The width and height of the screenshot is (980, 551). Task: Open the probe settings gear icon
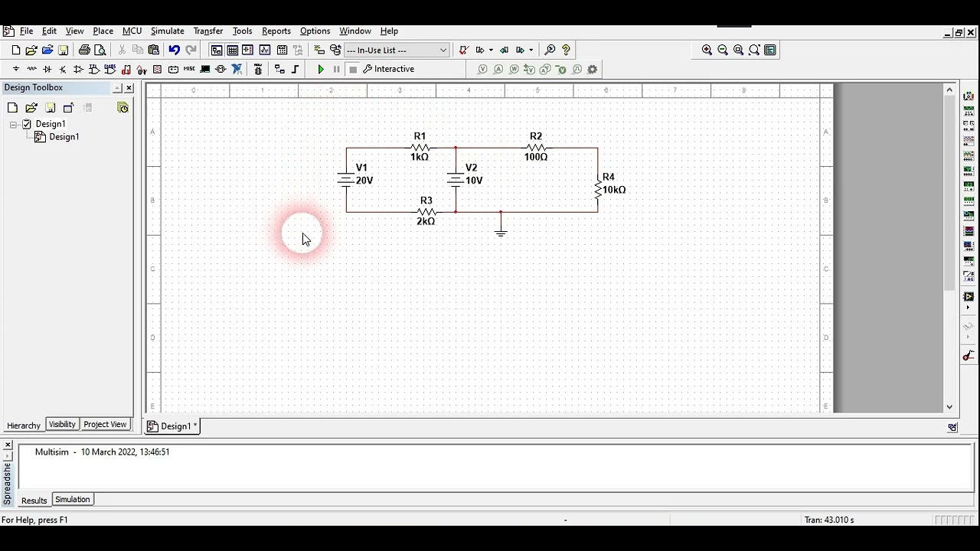pos(592,69)
